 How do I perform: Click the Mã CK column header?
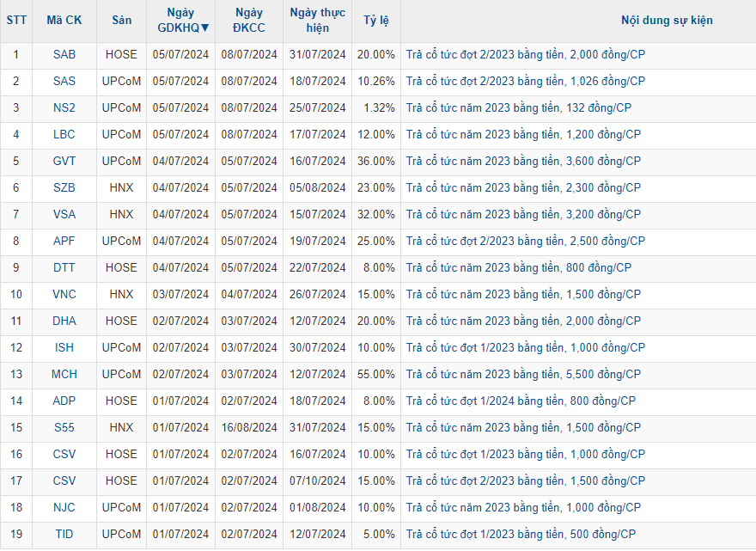pyautogui.click(x=64, y=20)
